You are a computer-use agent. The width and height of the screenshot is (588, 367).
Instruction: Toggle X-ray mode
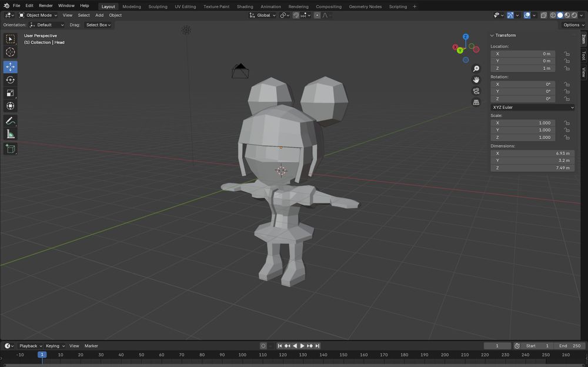[543, 15]
